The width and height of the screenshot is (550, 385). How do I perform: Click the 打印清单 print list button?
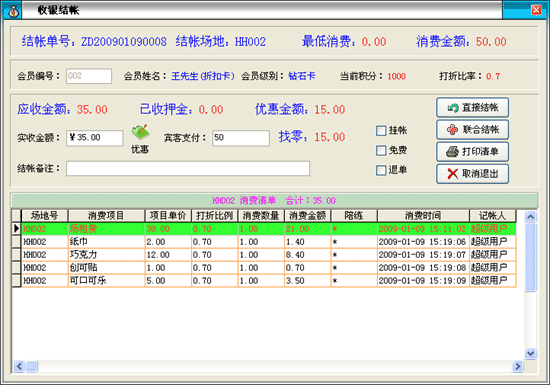pyautogui.click(x=472, y=152)
